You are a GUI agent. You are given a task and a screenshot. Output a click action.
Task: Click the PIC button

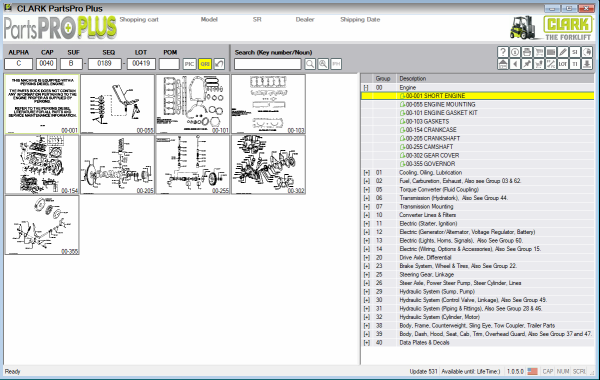[x=189, y=64]
